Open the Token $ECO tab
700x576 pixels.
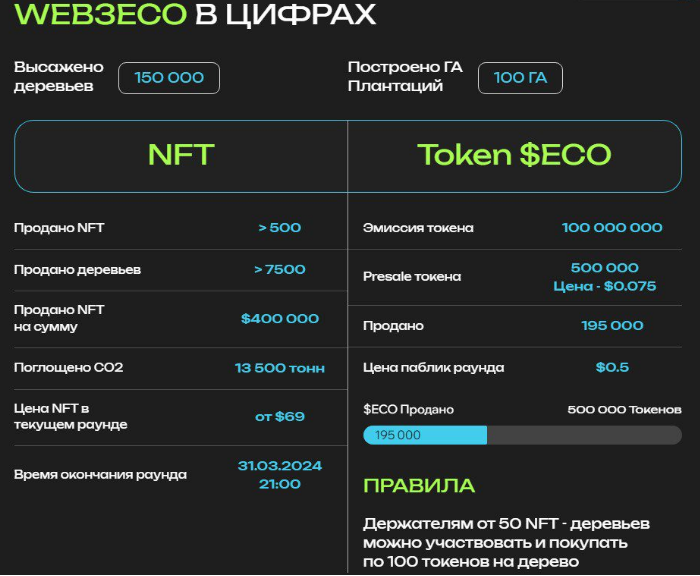point(514,155)
